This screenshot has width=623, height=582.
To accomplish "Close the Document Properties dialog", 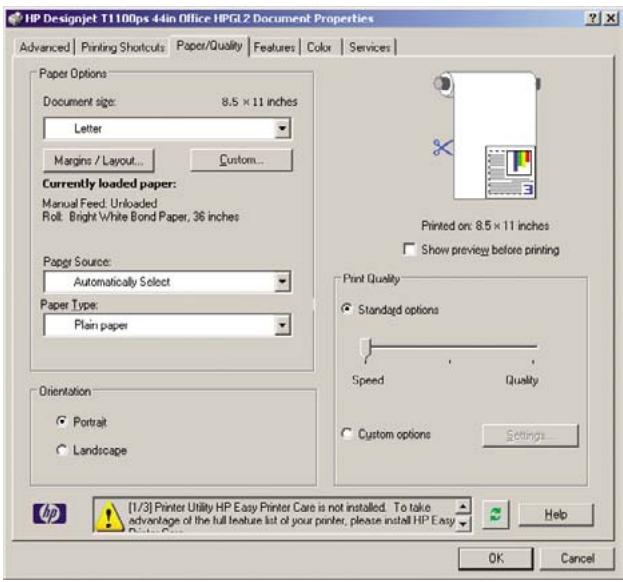I will tap(610, 18).
